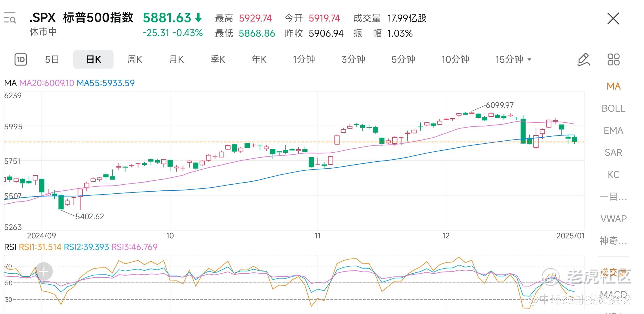Select the KC indicator
Screen dimensions: 644x314
pos(613,175)
